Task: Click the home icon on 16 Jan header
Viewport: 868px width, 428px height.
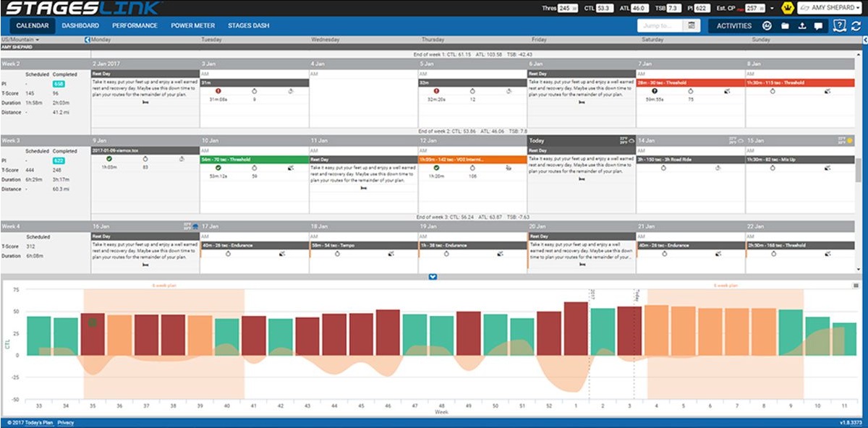Action: coord(195,226)
